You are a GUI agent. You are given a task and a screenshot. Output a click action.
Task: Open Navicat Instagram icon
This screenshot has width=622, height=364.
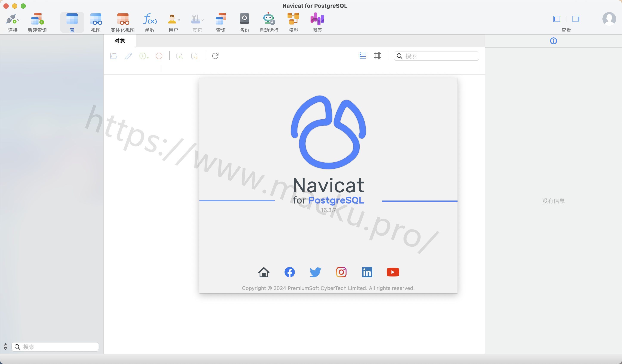(x=341, y=272)
